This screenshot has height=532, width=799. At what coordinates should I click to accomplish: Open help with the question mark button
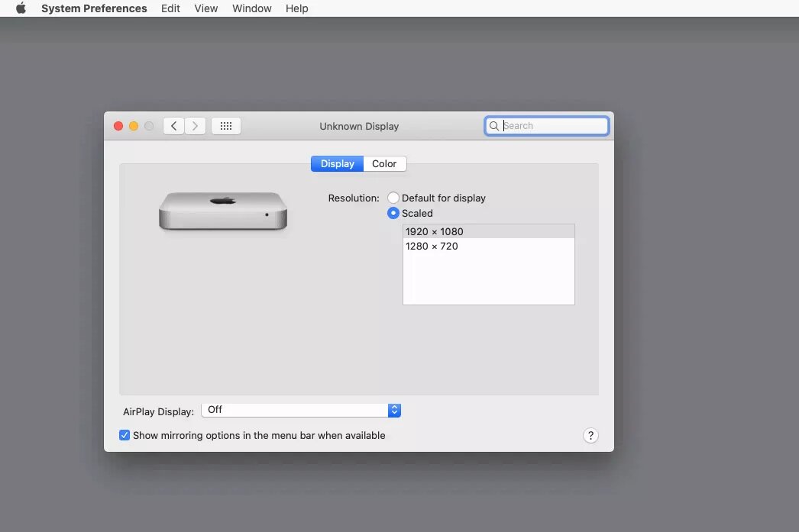(590, 435)
